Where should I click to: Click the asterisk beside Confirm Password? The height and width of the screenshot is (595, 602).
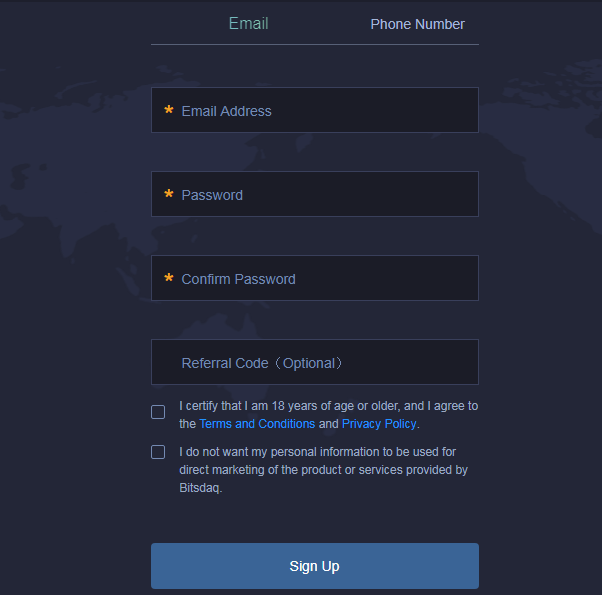169,279
